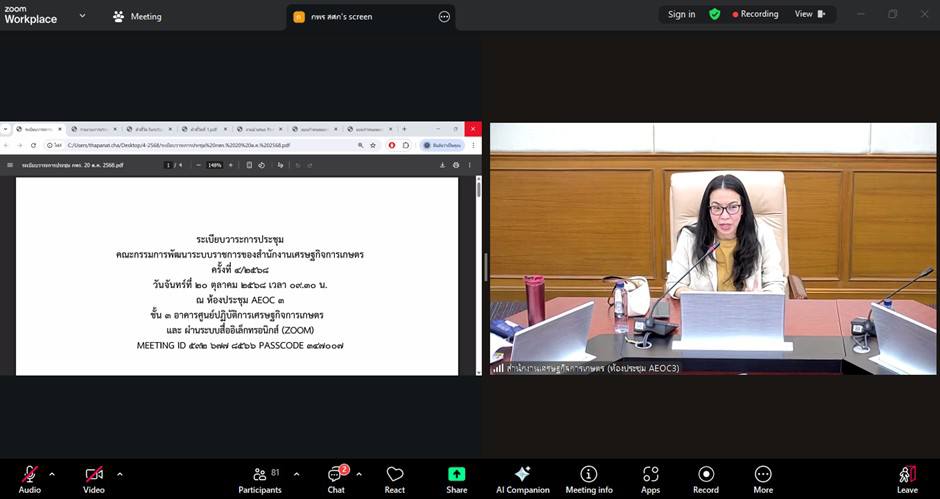
Task: Open the Participants panel
Action: 260,477
